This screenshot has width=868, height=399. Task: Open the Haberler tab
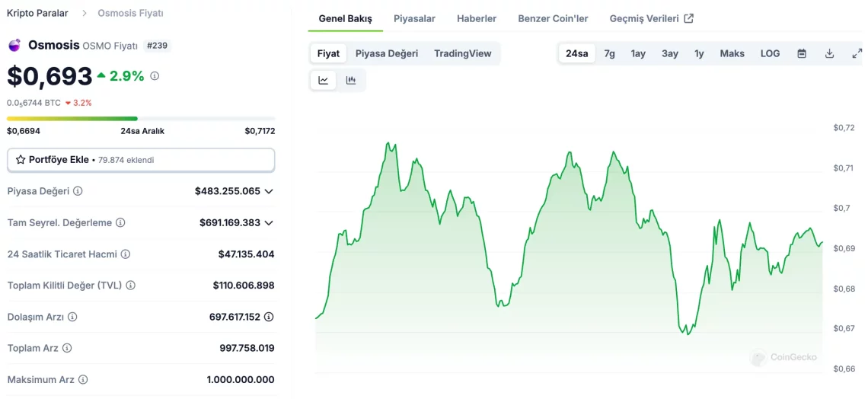click(x=477, y=18)
